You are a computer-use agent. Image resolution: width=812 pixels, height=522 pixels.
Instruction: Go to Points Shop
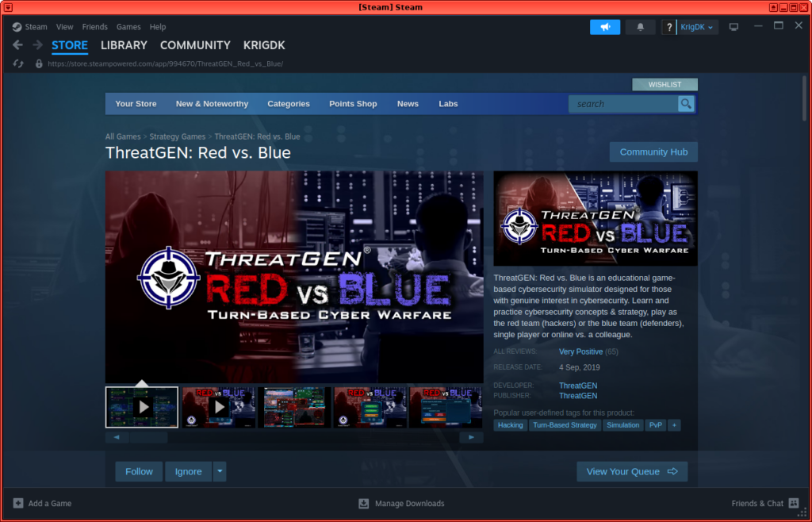pos(353,104)
